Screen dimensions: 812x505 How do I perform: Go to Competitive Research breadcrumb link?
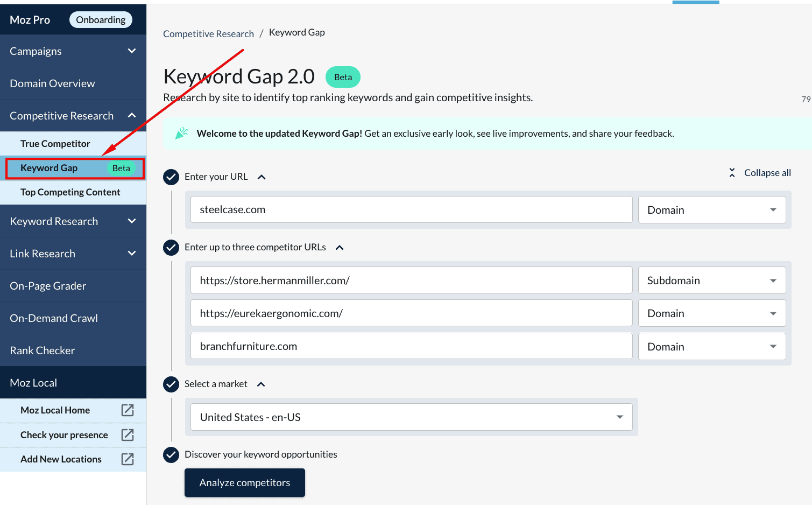208,34
